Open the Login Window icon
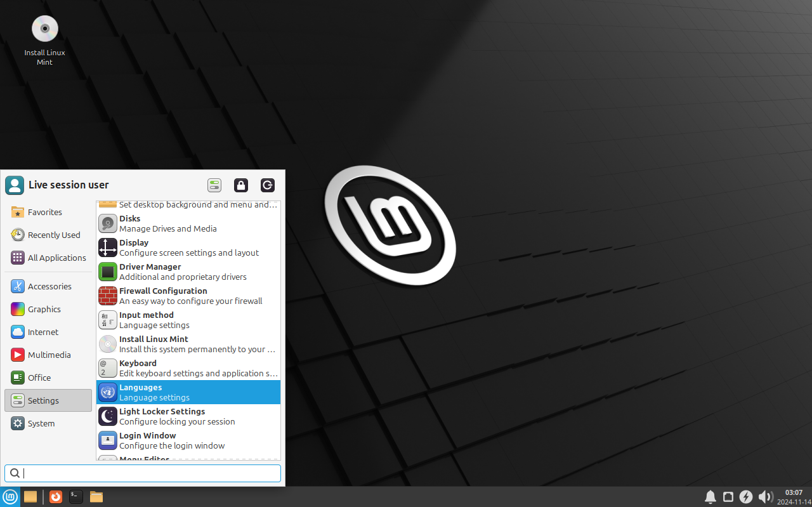812x507 pixels. click(108, 440)
